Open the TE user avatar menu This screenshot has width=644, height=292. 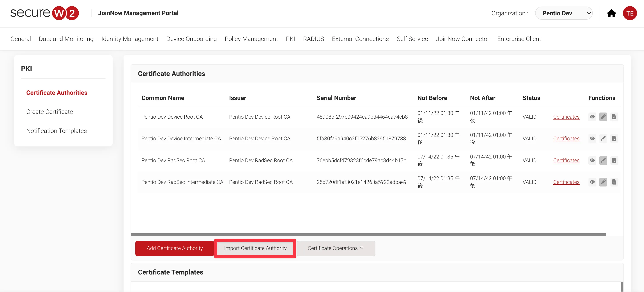pos(630,13)
